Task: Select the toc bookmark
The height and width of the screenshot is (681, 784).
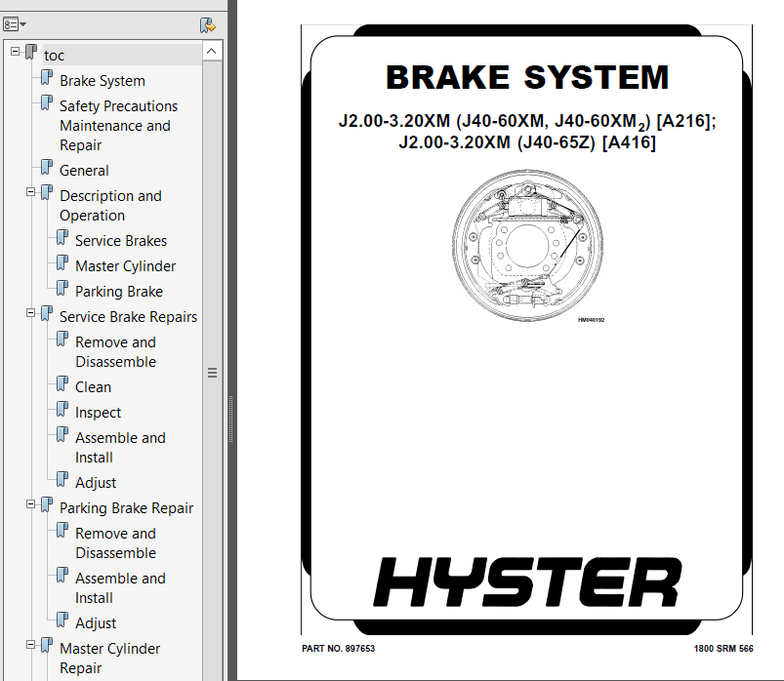Action: pos(54,56)
